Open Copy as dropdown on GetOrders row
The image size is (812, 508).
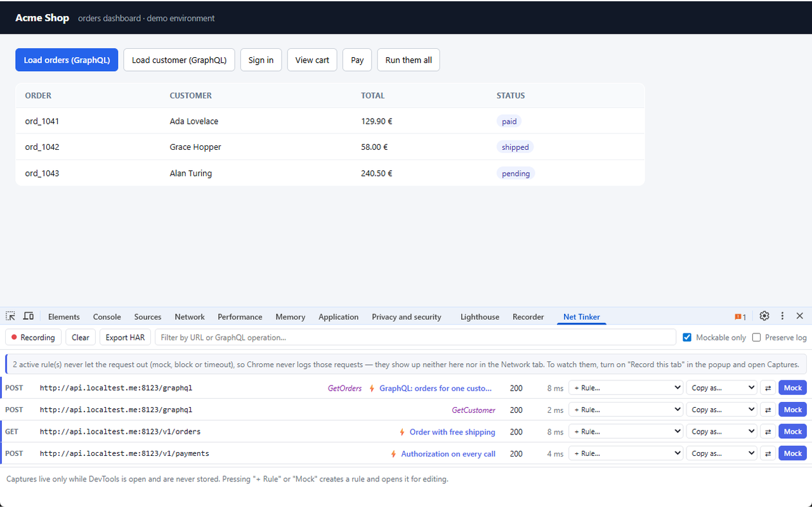click(721, 388)
